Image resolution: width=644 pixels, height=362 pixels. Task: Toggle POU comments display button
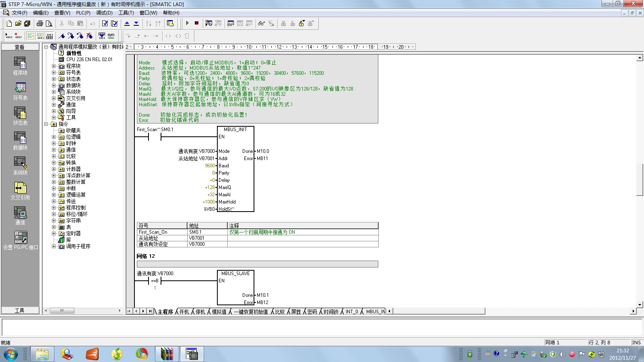pyautogui.click(x=31, y=36)
